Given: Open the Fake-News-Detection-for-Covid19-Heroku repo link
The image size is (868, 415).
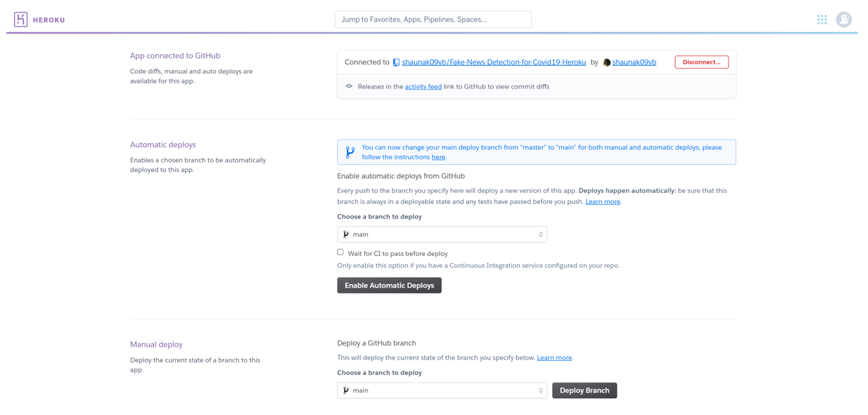Looking at the screenshot, I should pyautogui.click(x=494, y=62).
